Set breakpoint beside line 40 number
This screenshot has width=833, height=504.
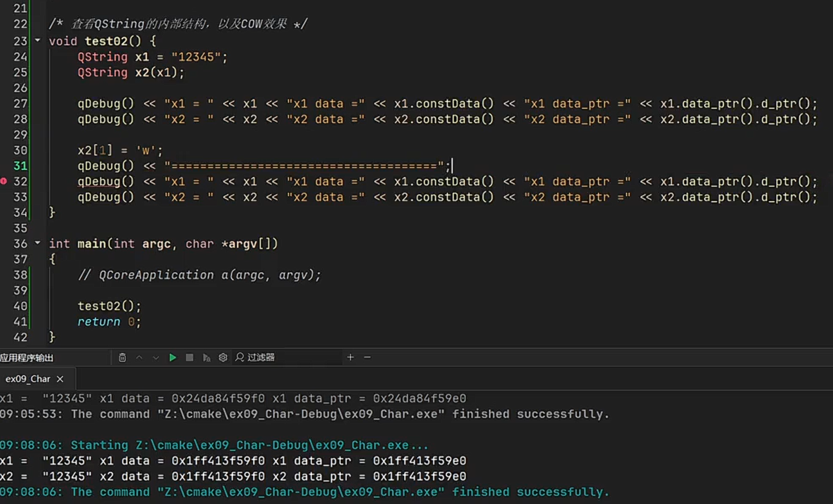(4, 306)
